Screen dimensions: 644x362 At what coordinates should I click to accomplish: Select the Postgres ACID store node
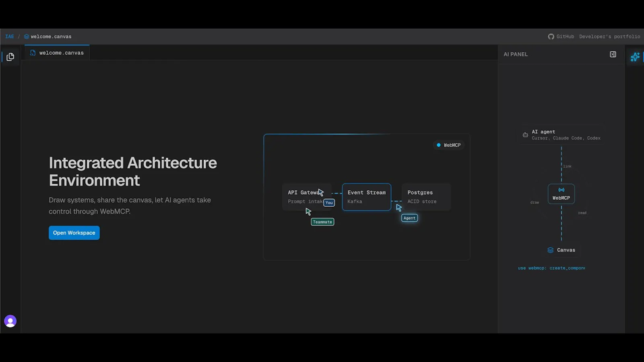[x=426, y=197]
